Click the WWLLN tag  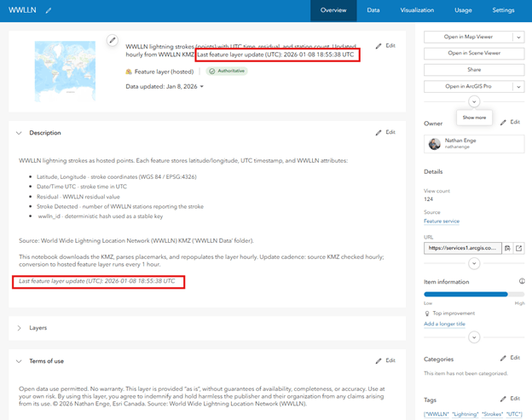pyautogui.click(x=437, y=414)
